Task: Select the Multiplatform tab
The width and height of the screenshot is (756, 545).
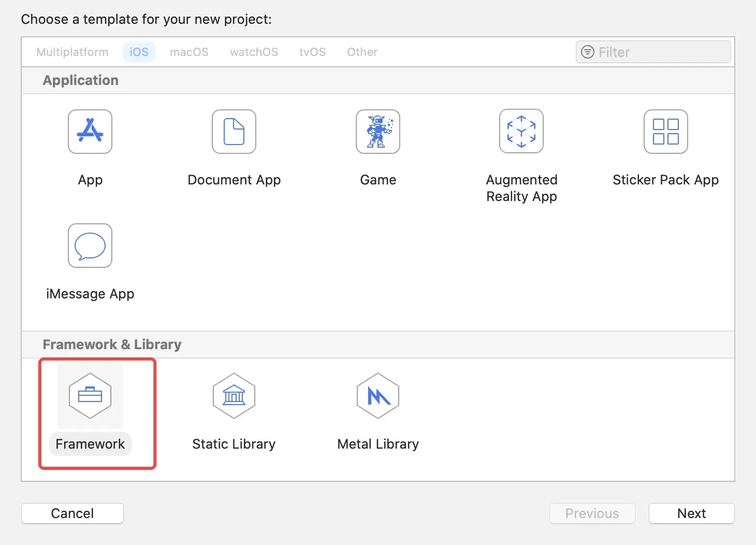Action: point(72,52)
